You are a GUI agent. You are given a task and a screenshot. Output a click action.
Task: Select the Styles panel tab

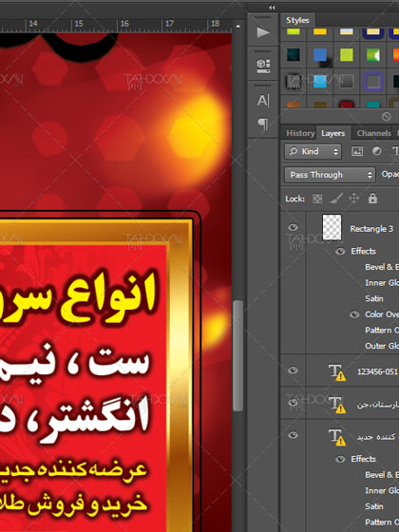pyautogui.click(x=297, y=20)
